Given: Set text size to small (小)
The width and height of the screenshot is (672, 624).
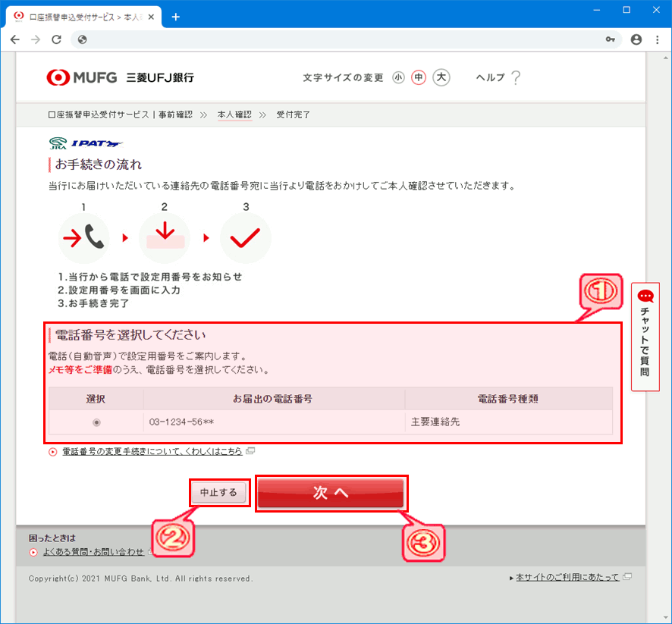Looking at the screenshot, I should 399,77.
